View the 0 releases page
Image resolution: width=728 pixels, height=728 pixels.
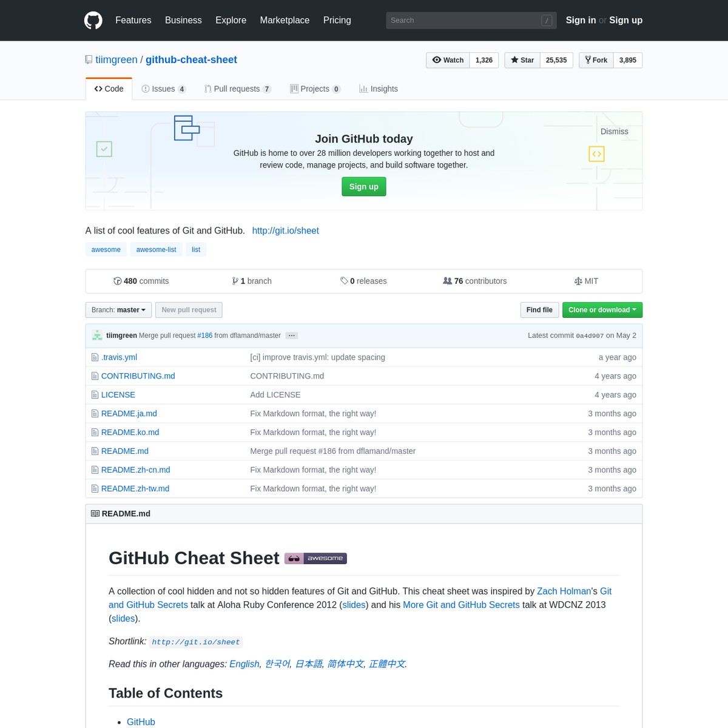pos(363,281)
